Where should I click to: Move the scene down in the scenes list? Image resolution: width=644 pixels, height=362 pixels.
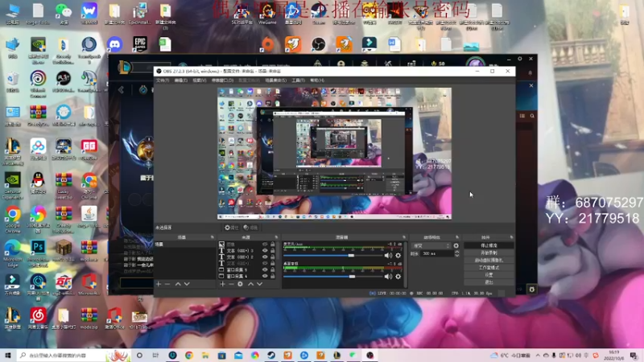(187, 284)
